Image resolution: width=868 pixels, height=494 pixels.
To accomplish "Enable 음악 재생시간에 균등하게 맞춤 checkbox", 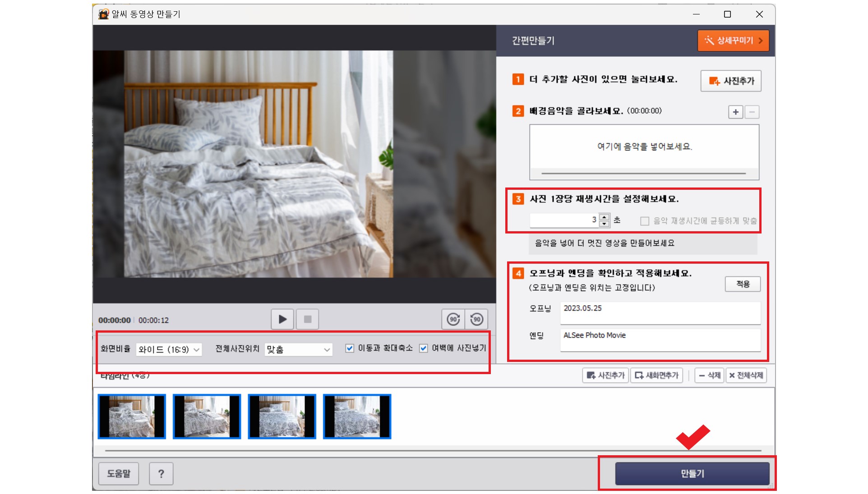I will 645,221.
